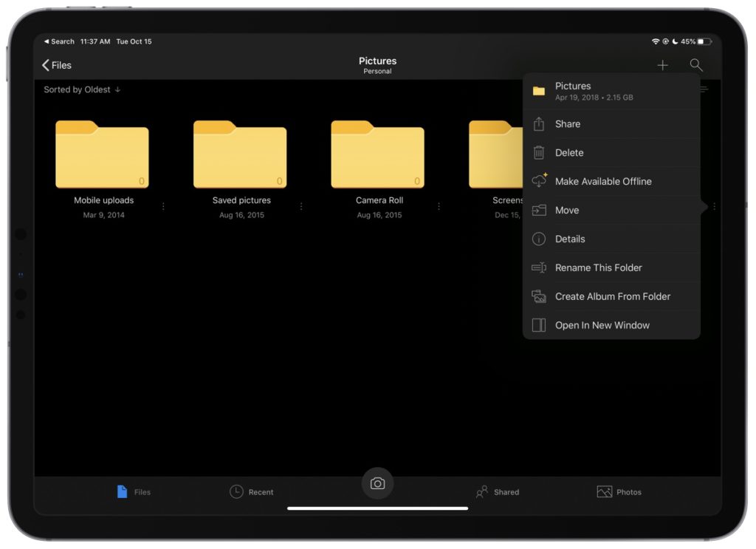The image size is (756, 549).
Task: Open options menu for Saved pictures folder
Action: click(x=301, y=207)
